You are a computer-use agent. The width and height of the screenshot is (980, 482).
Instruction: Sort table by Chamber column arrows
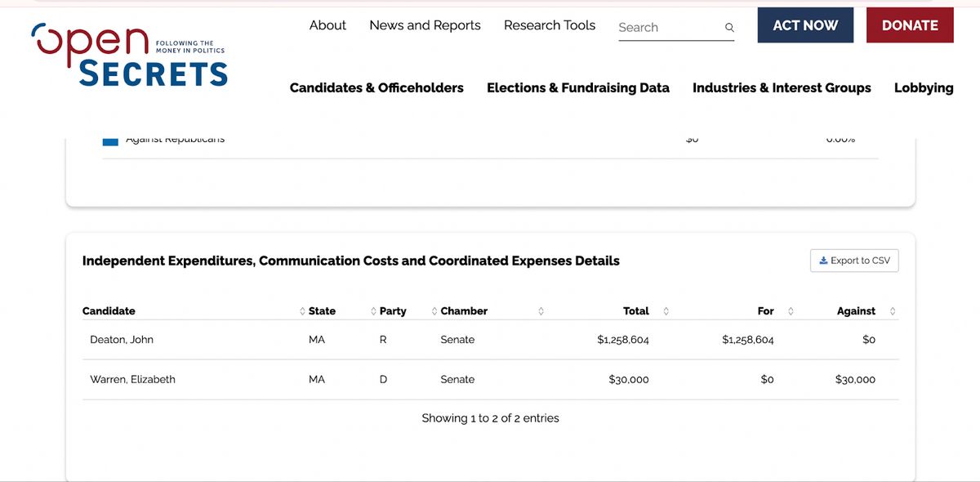(x=541, y=311)
